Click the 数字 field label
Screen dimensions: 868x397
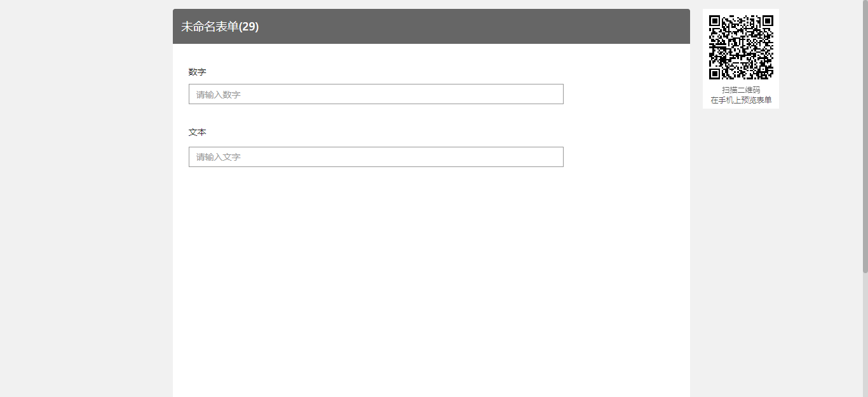(x=198, y=72)
